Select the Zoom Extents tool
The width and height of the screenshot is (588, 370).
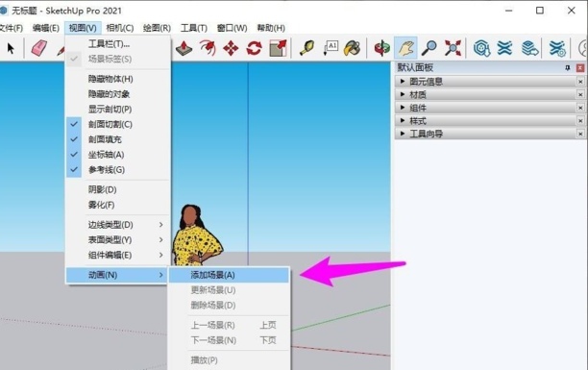tap(453, 48)
